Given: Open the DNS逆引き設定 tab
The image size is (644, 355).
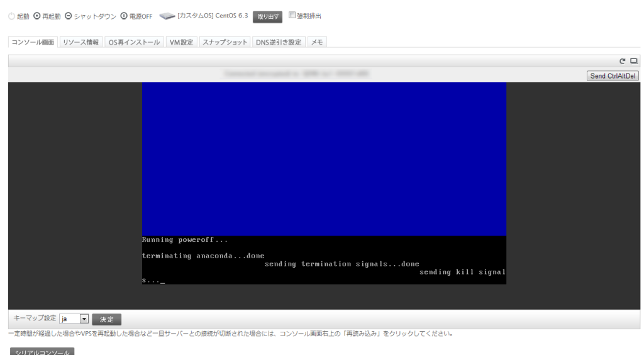Looking at the screenshot, I should [279, 41].
